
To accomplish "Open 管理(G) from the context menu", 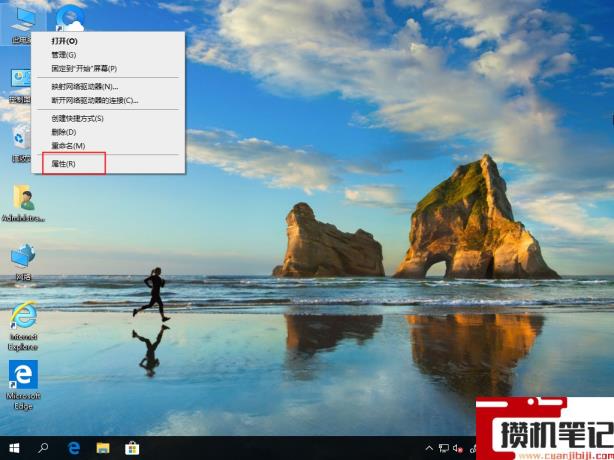I will click(108, 55).
